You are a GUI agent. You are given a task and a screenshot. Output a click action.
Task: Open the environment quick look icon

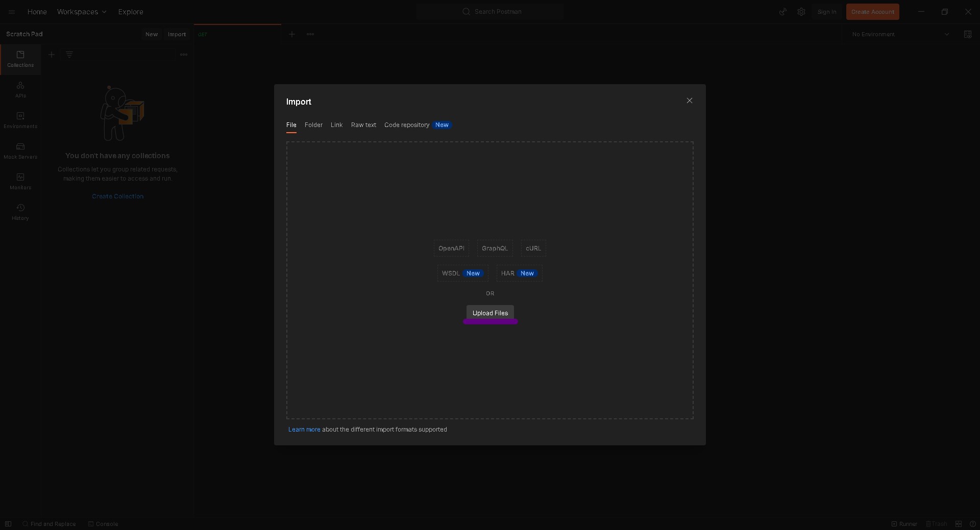tap(967, 34)
